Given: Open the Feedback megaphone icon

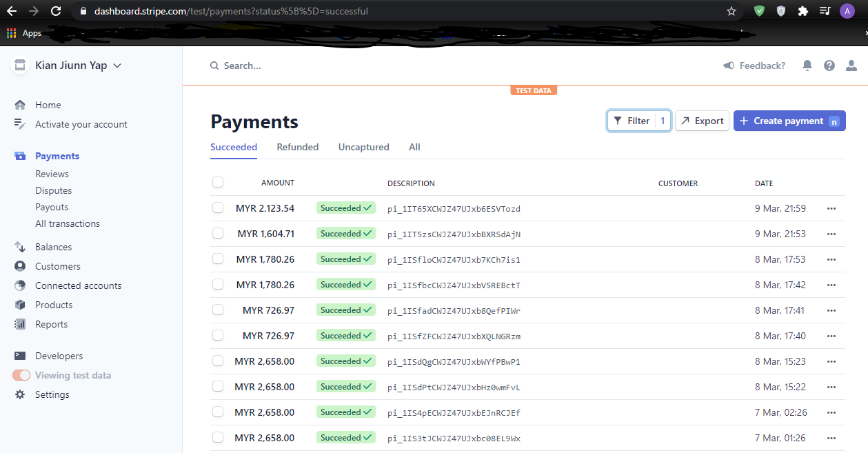Looking at the screenshot, I should coord(728,65).
